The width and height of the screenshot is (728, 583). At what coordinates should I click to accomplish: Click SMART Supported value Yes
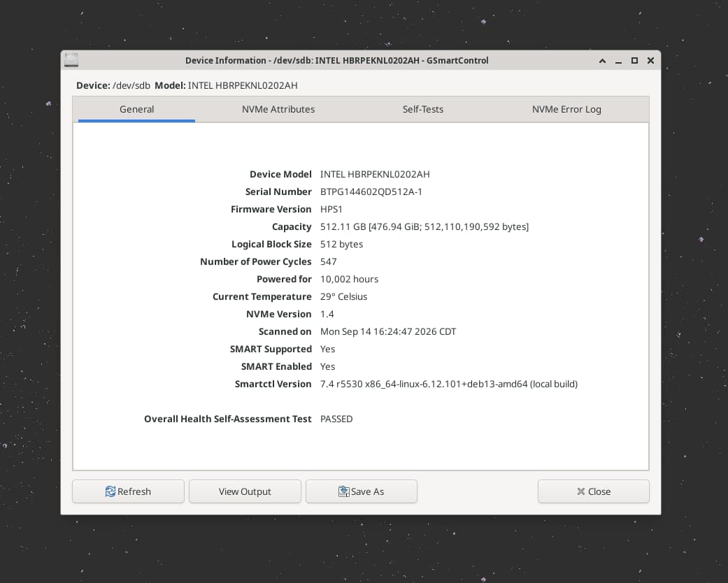pos(327,349)
